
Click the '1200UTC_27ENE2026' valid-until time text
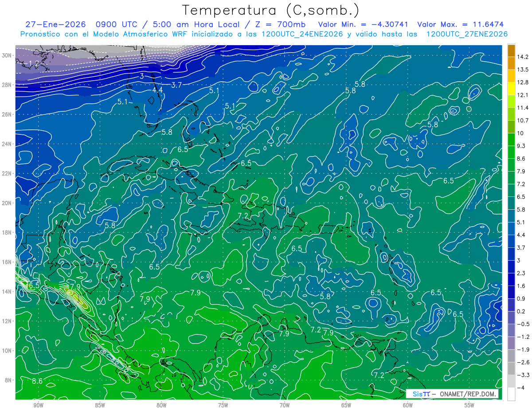(467, 34)
